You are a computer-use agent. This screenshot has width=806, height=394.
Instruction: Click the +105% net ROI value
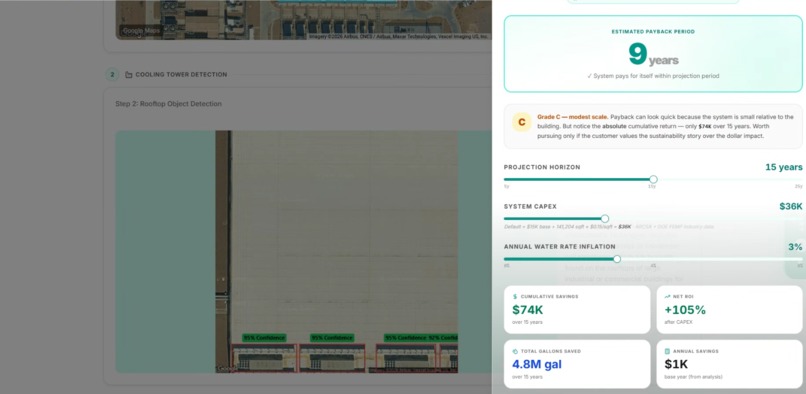click(685, 310)
